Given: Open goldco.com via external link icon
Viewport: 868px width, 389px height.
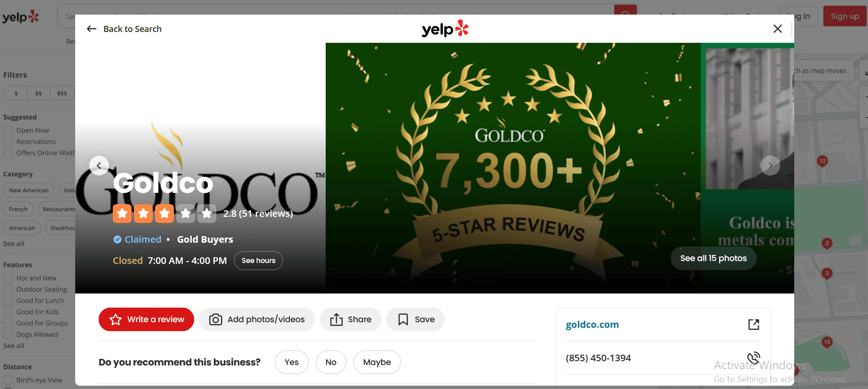Looking at the screenshot, I should pos(754,324).
